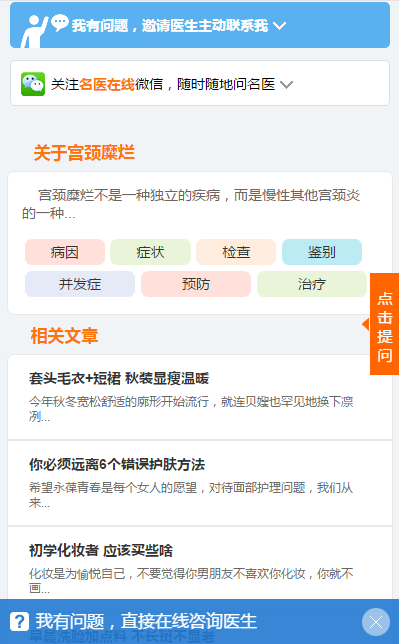Image resolution: width=399 pixels, height=644 pixels.
Task: Click the speech bubble icon in blue banner
Action: pos(60,23)
